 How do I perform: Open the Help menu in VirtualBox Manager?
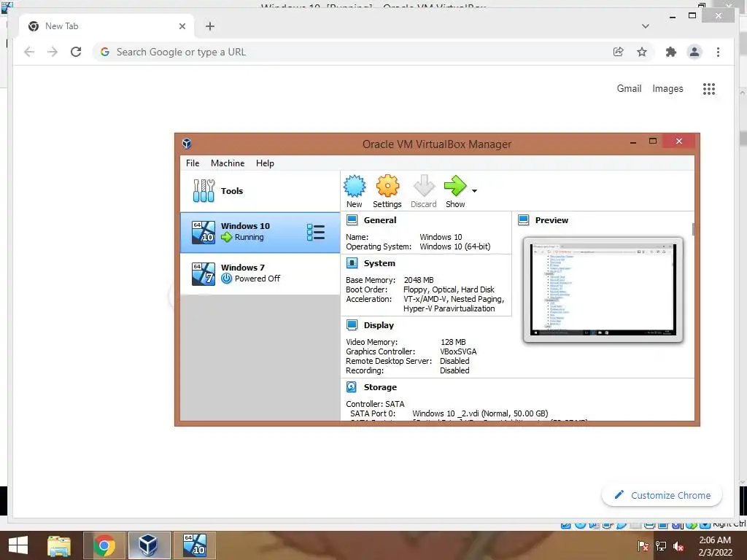pos(265,163)
